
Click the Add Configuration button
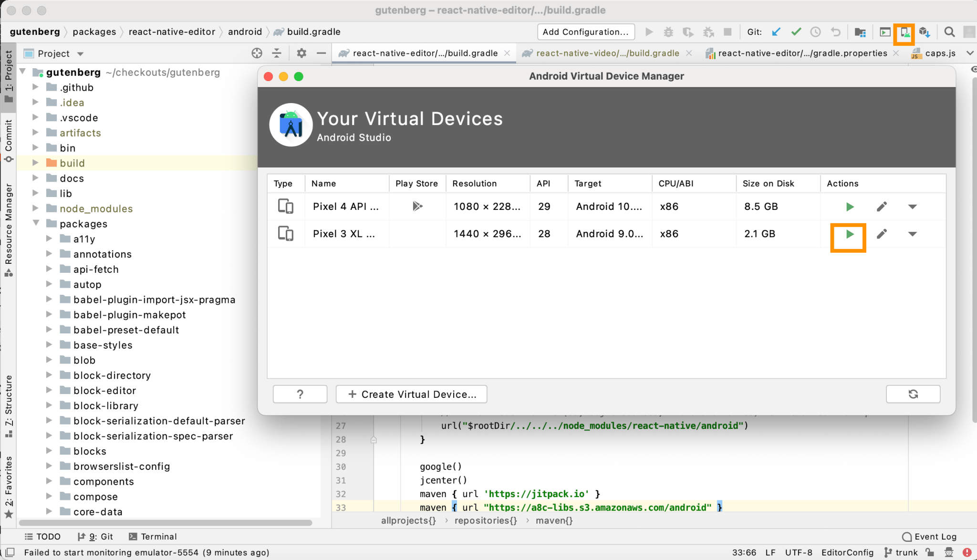pos(586,31)
